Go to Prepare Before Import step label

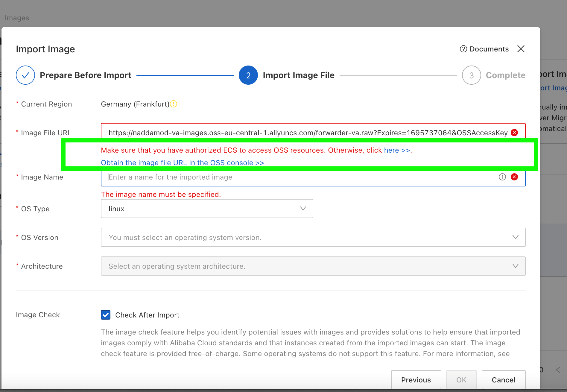point(86,75)
